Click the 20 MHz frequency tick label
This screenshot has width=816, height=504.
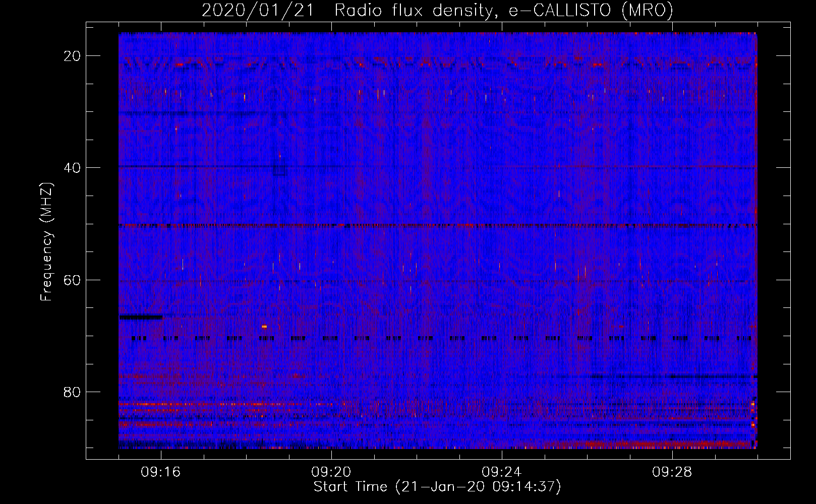tap(72, 56)
